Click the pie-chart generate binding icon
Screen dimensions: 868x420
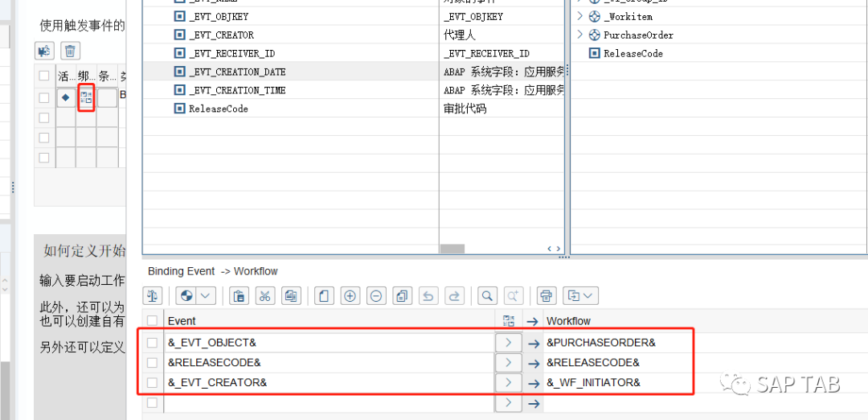click(187, 296)
